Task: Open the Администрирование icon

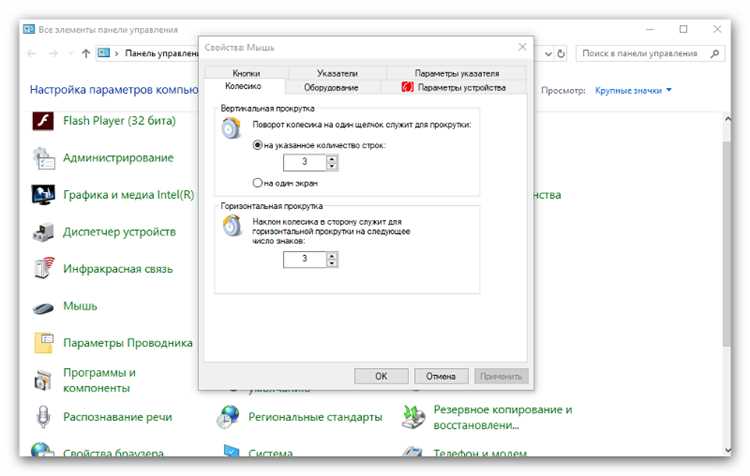Action: click(x=43, y=158)
